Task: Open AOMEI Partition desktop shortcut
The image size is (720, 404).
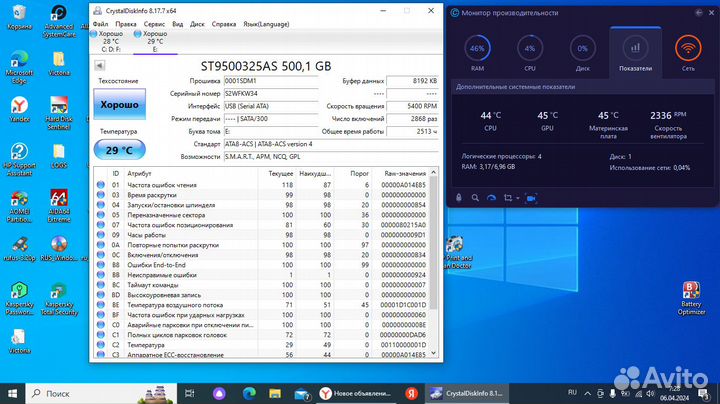Action: [x=19, y=206]
